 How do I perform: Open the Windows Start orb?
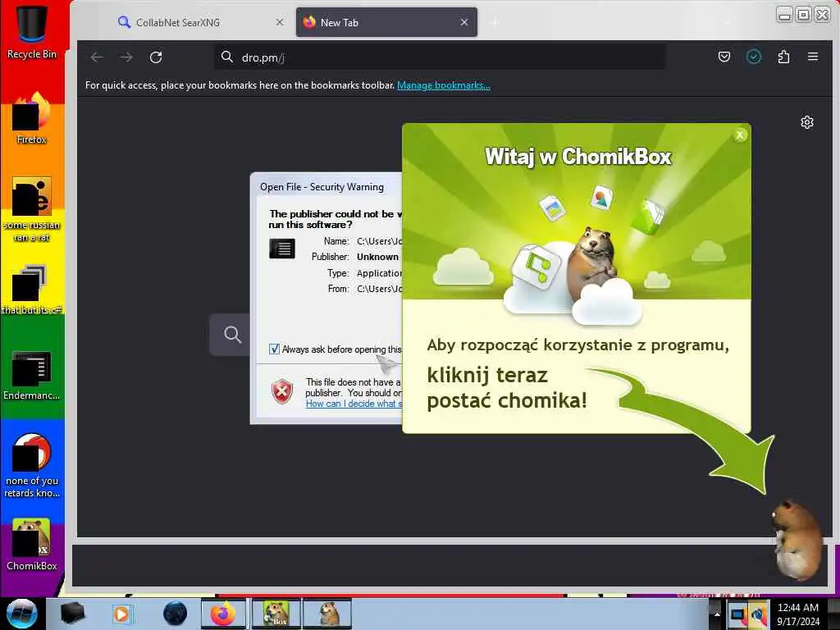click(22, 614)
